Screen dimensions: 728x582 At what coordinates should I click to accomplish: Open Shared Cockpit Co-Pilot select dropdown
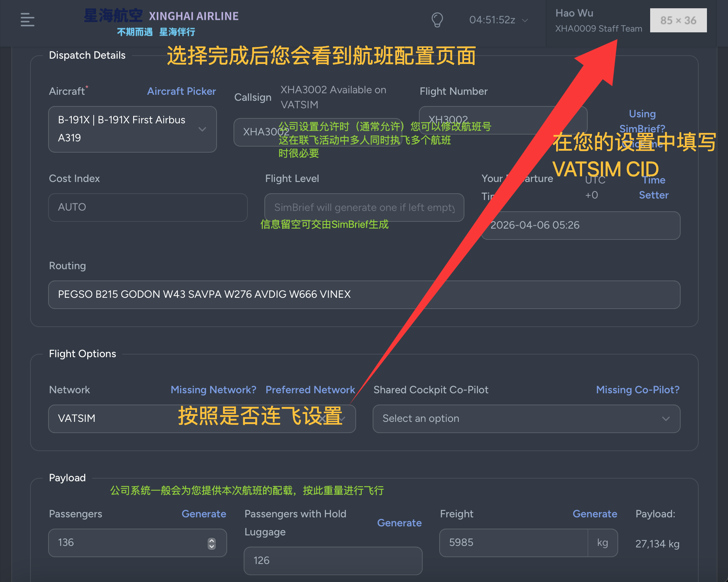pyautogui.click(x=526, y=418)
